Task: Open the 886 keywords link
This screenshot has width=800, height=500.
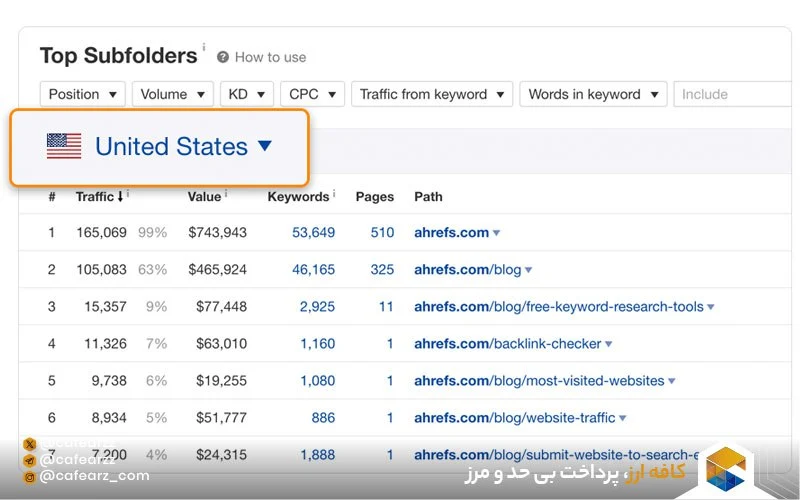Action: pyautogui.click(x=323, y=418)
